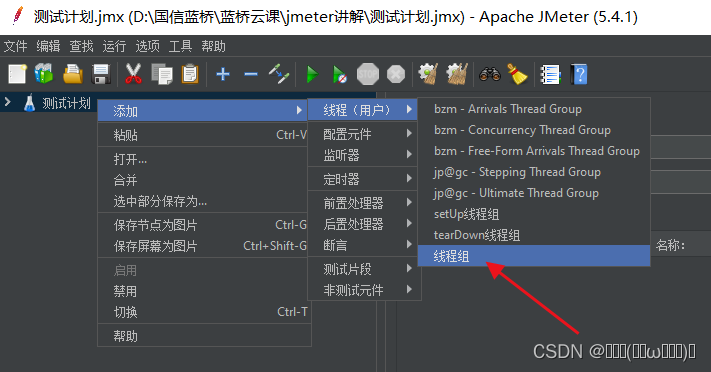
Task: Start test with green play icon
Action: point(312,74)
